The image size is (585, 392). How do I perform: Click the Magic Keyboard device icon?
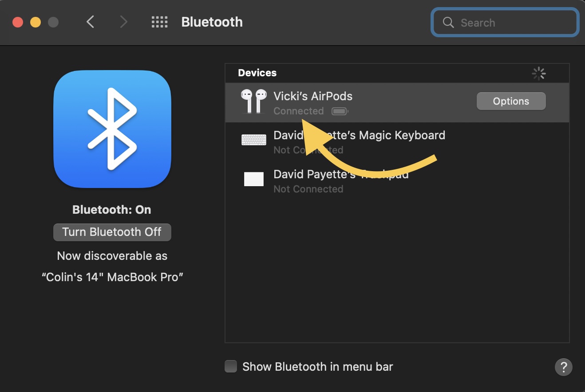pos(253,140)
